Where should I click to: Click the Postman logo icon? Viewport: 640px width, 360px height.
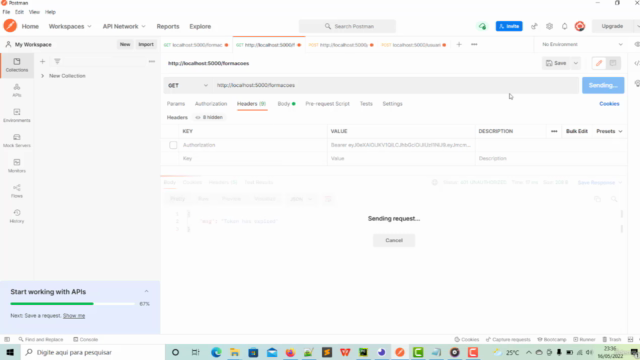10,26
